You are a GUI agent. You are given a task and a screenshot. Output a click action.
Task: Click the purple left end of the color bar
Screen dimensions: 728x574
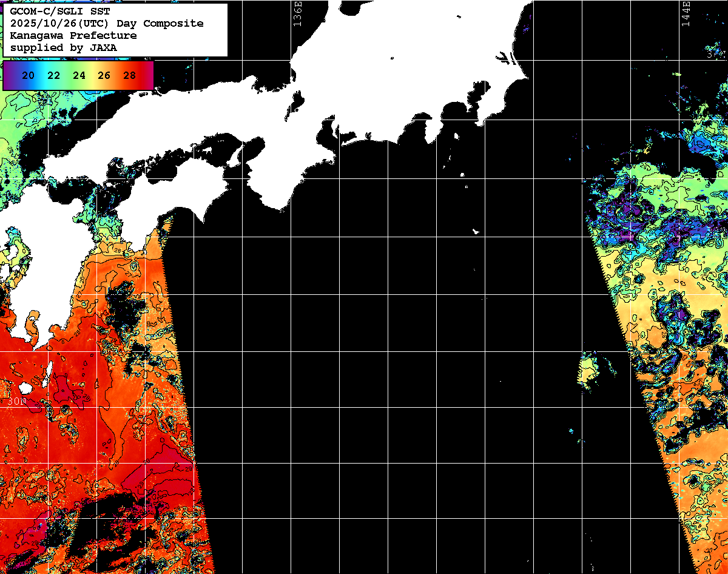pos(8,76)
